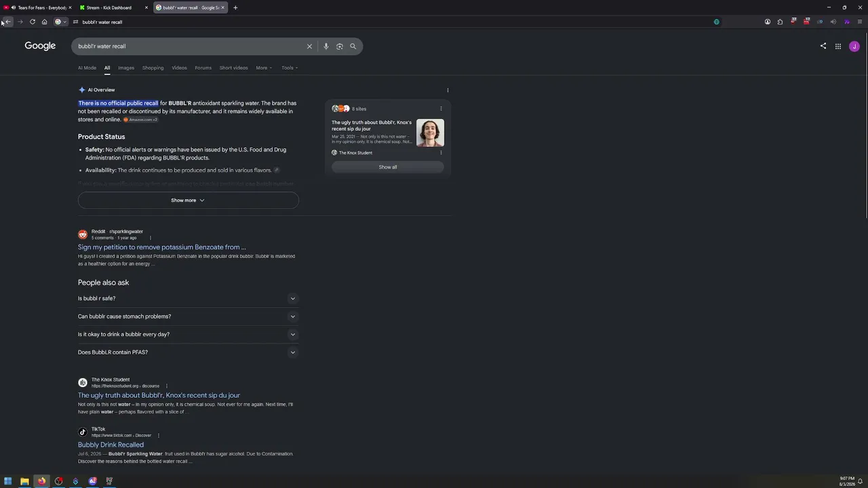Open the taskbar notification bell

[x=860, y=481]
